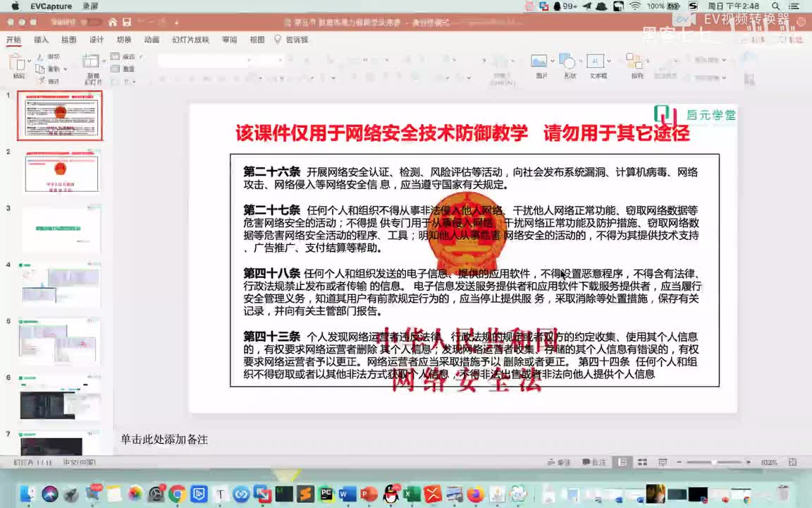Click the 102% zoom level value
The height and width of the screenshot is (508, 812).
769,462
